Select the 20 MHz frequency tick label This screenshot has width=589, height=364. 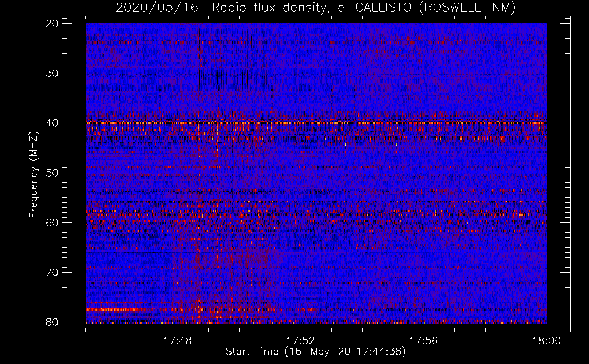pyautogui.click(x=52, y=24)
